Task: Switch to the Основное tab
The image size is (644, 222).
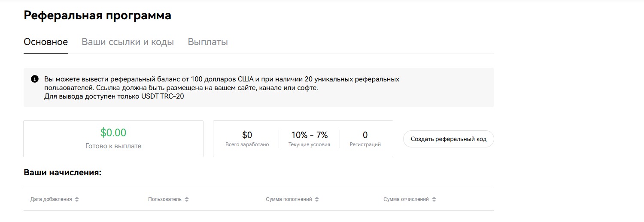Action: point(46,42)
